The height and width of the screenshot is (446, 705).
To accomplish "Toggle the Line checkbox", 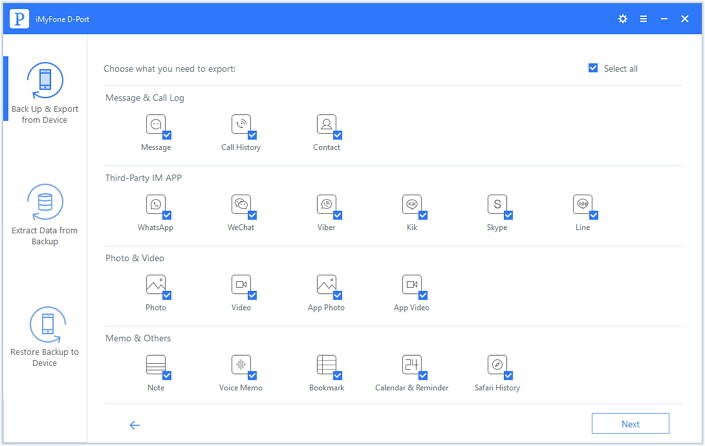I will tap(594, 215).
